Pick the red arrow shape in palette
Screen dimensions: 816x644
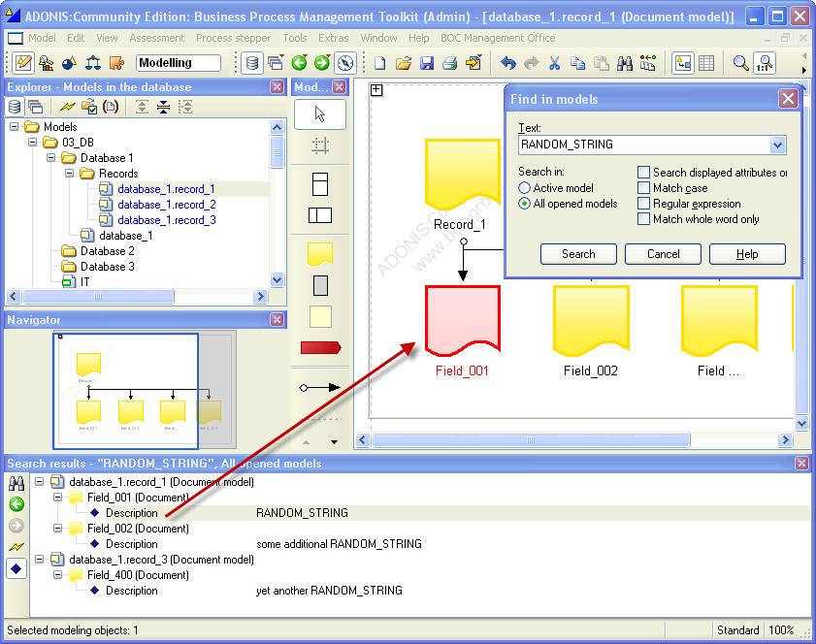click(x=320, y=347)
